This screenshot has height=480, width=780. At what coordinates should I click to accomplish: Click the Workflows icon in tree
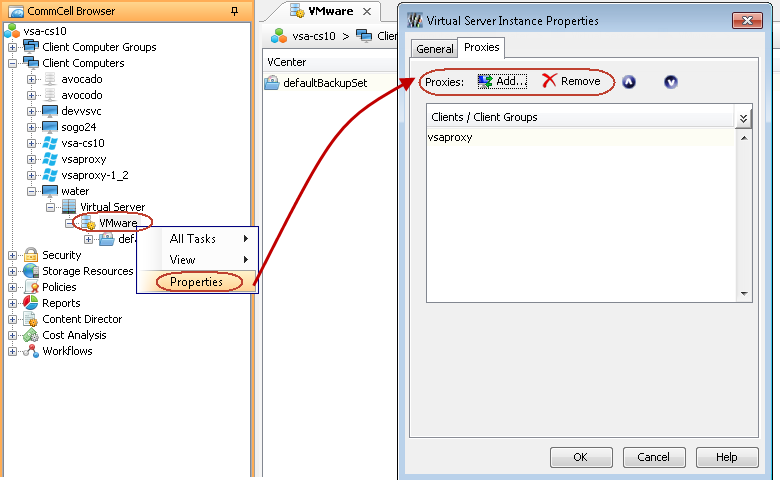point(31,351)
